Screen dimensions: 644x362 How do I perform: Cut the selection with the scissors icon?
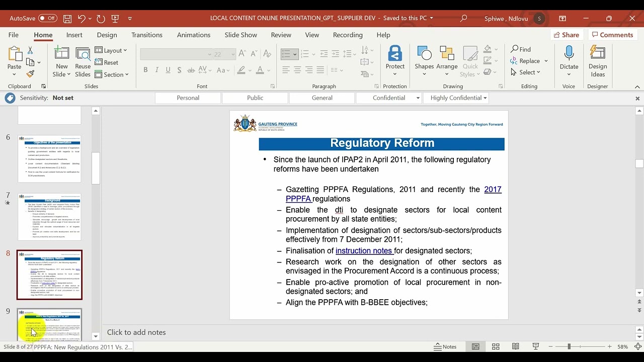point(30,50)
